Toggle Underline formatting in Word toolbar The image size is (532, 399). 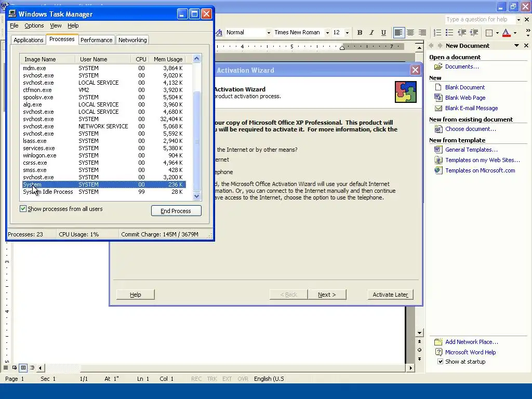pos(383,33)
